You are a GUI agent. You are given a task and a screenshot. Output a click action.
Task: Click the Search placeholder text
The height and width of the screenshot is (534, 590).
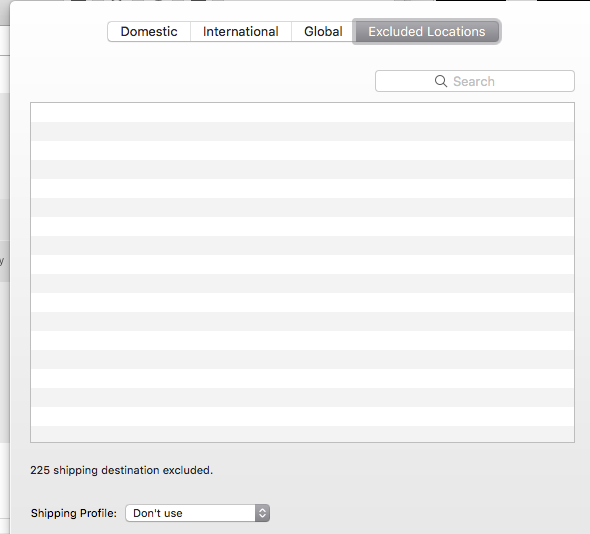point(474,81)
